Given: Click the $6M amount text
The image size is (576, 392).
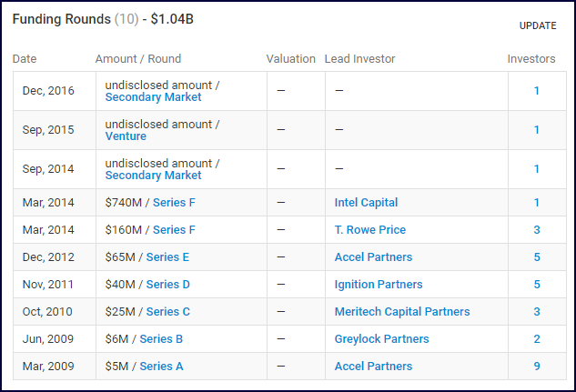Looking at the screenshot, I should point(116,338).
